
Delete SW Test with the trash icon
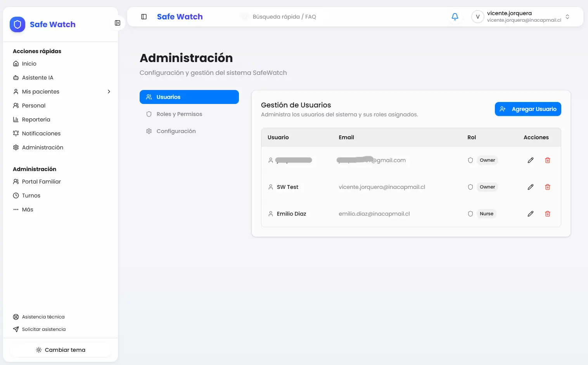pos(548,187)
